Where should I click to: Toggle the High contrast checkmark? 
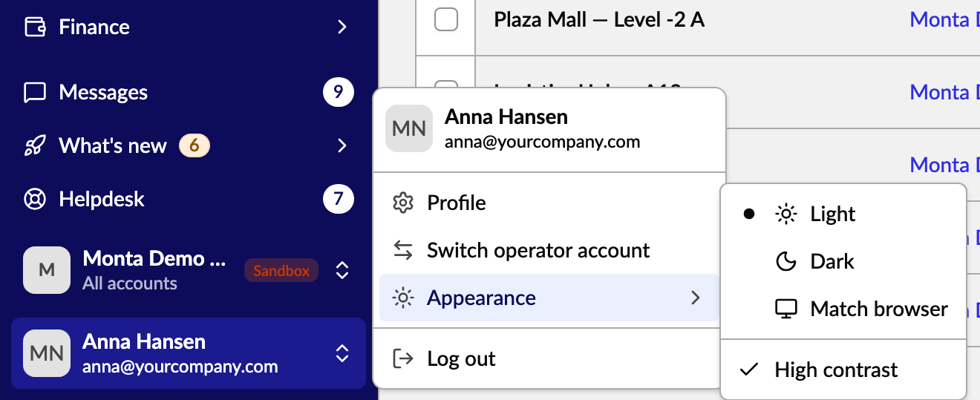tap(750, 370)
